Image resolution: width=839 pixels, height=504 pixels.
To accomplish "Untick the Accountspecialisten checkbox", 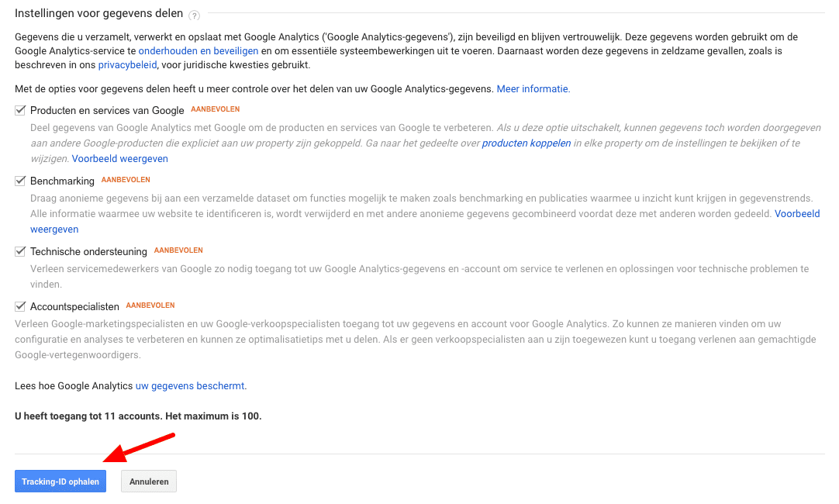I will [x=20, y=306].
